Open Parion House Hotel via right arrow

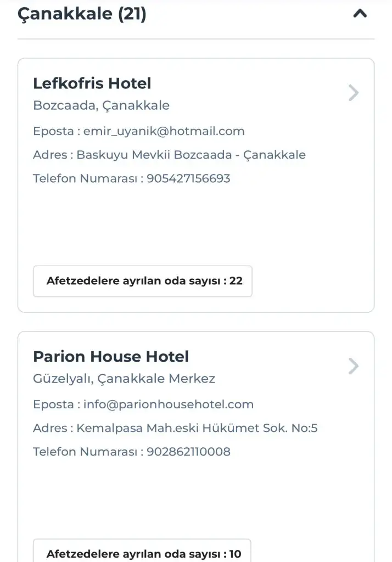pos(354,366)
